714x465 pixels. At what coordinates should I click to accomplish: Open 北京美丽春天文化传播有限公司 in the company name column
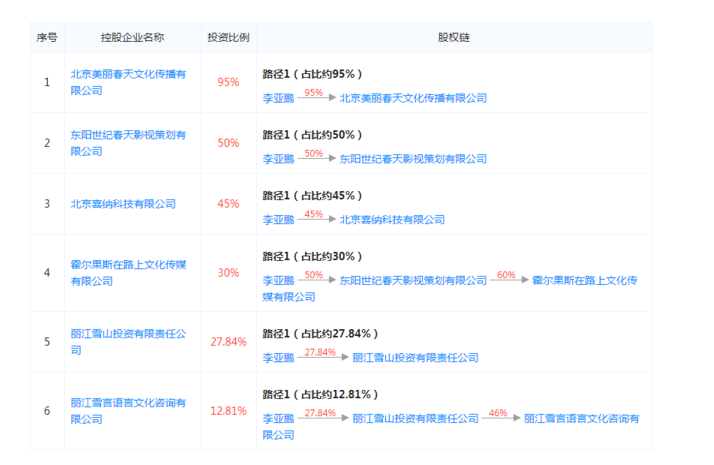point(128,74)
